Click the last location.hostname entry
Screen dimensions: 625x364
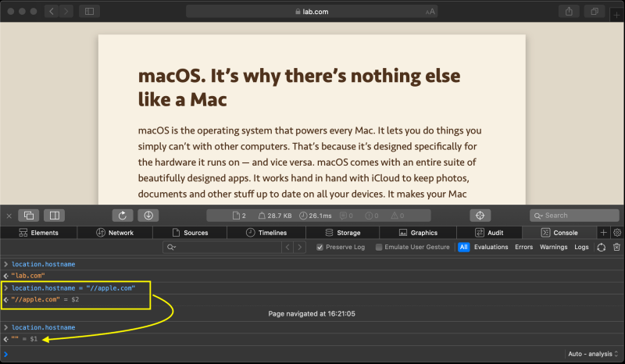click(44, 327)
